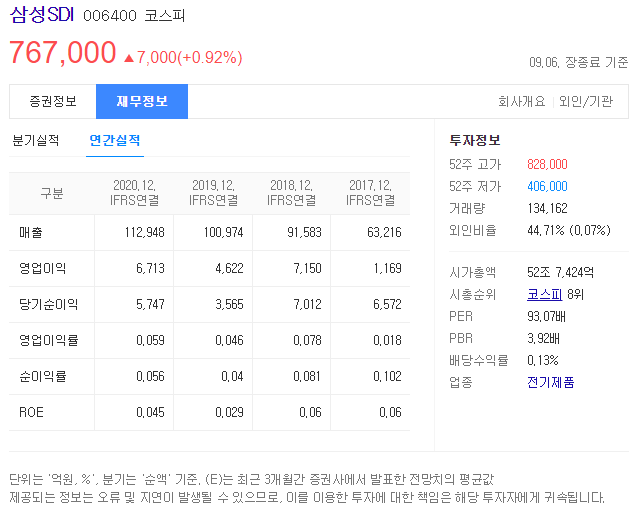
Task: Click the price change ▲7,000(+0.92%)
Action: click(183, 57)
